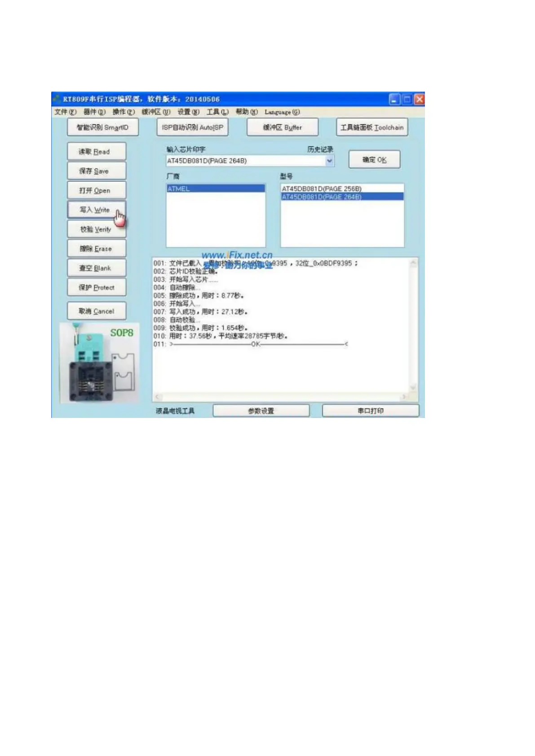Click log line 010 平均速率

click(221, 336)
